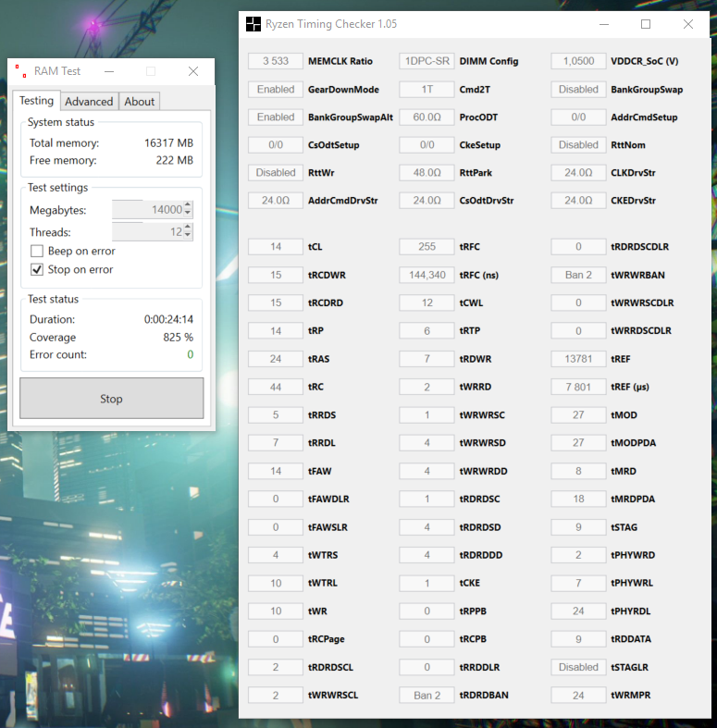Click the ProcODT 60.0Ω field
This screenshot has height=728, width=717.
tap(426, 117)
